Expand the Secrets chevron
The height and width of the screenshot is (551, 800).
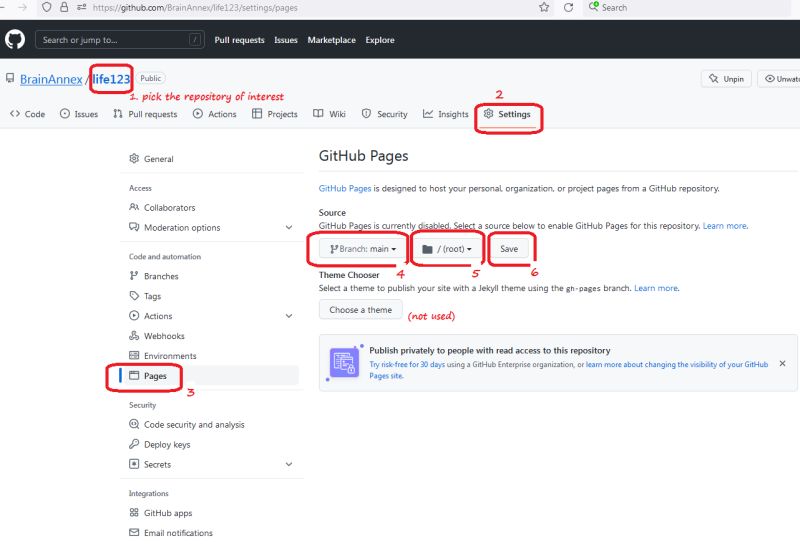(x=289, y=464)
